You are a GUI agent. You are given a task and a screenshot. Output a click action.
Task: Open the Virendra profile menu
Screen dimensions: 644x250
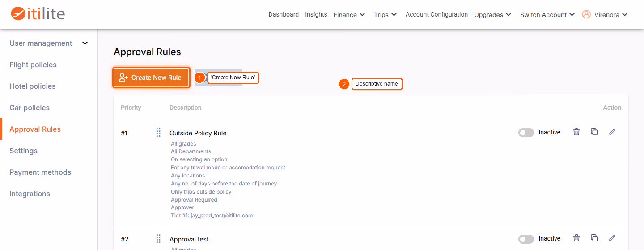coord(610,15)
